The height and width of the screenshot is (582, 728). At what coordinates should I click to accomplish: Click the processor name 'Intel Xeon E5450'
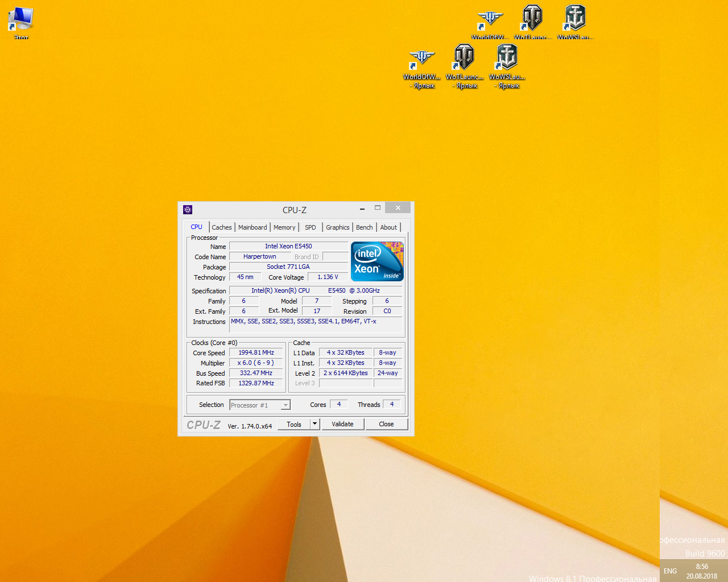coord(288,246)
